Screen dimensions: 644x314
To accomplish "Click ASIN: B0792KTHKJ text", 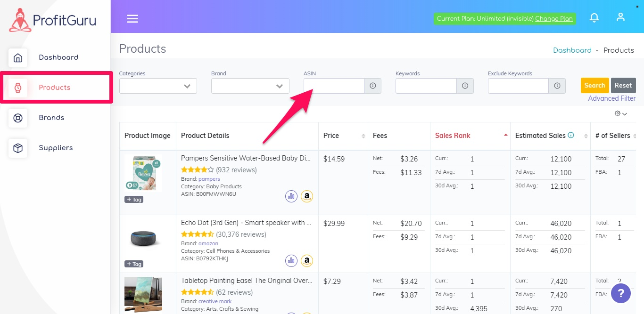I will coord(205,258).
